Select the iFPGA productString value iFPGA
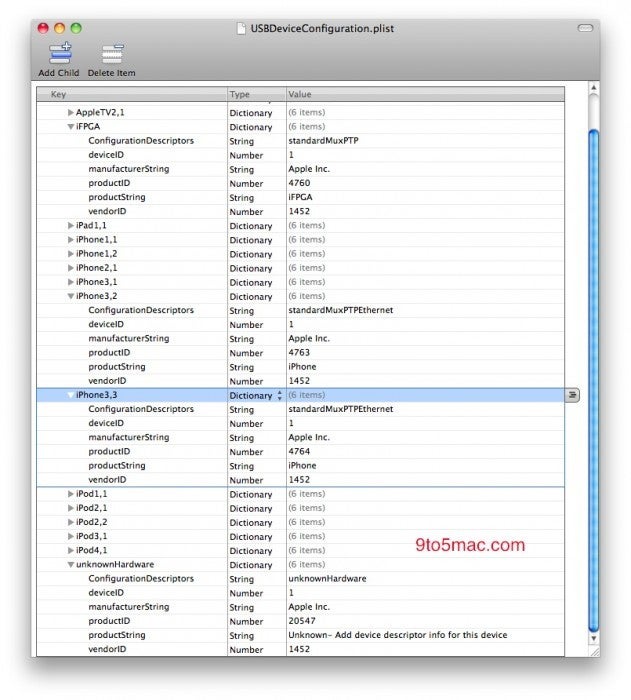Viewport: 631px width, 700px height. [301, 197]
